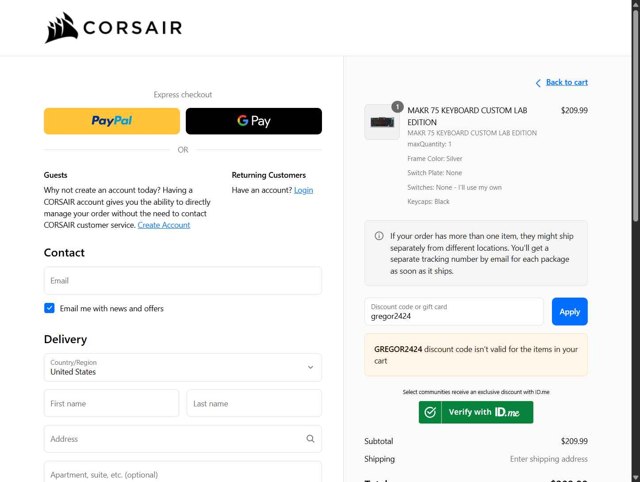Click the ID.me checkmark icon
Viewport: 640px width, 482px height.
pyautogui.click(x=430, y=412)
